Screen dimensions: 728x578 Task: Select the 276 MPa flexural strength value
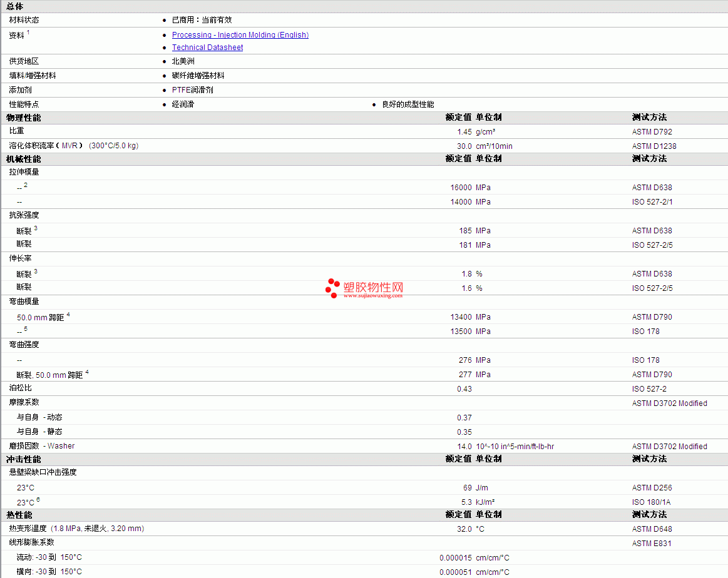pyautogui.click(x=475, y=360)
